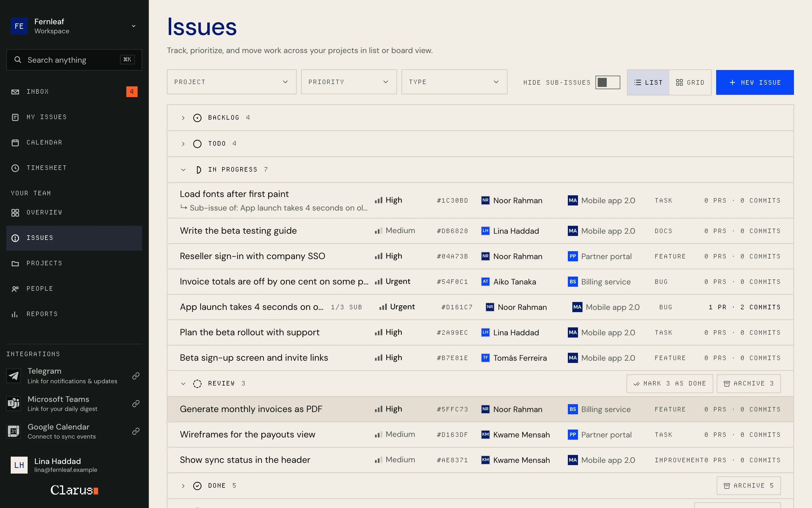Click the Backlog status circle icon
Viewport: 812px width, 508px height.
point(197,118)
